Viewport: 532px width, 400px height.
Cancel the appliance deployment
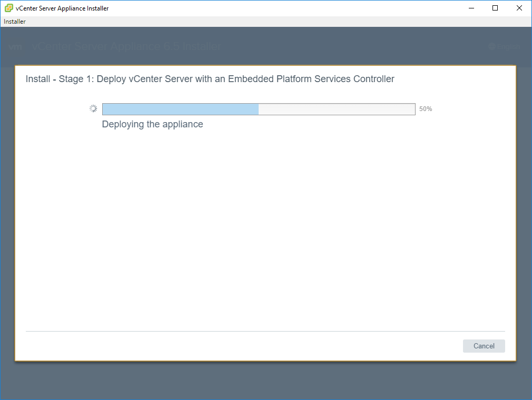484,346
